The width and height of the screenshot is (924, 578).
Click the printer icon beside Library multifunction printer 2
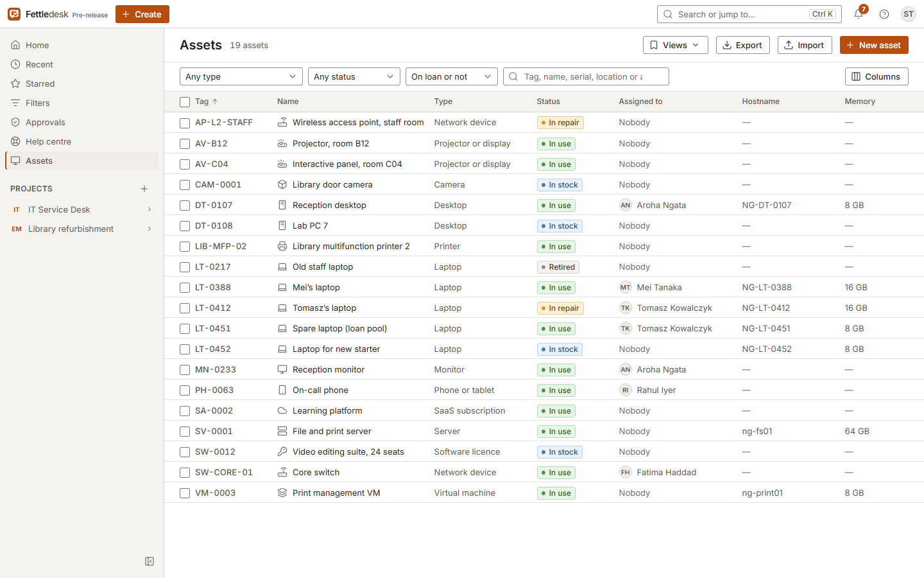pos(282,246)
